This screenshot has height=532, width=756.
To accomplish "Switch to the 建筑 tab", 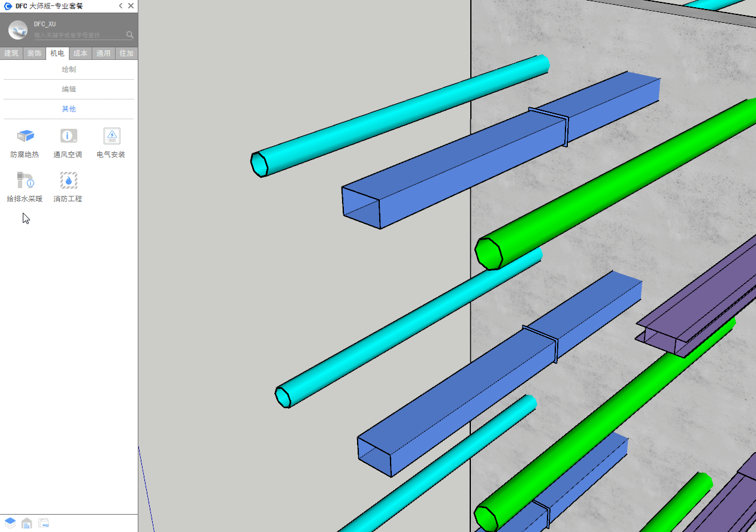I will pos(11,53).
